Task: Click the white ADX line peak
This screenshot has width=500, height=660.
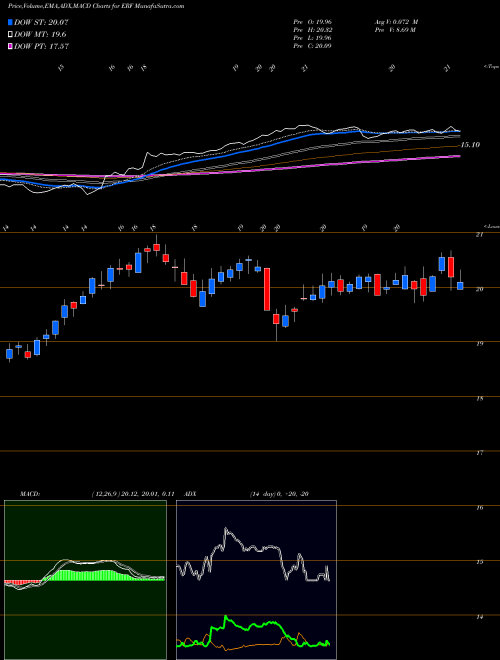Action: pos(226,529)
